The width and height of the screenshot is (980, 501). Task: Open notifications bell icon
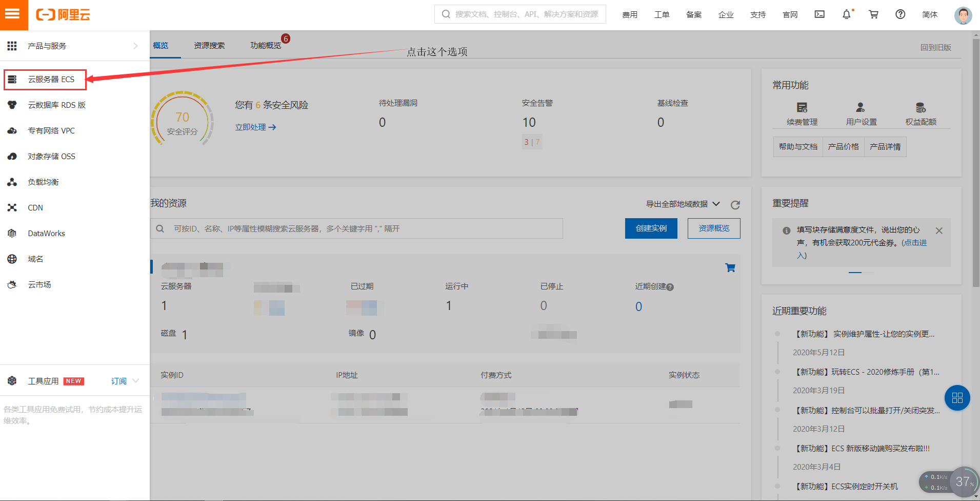pos(847,14)
